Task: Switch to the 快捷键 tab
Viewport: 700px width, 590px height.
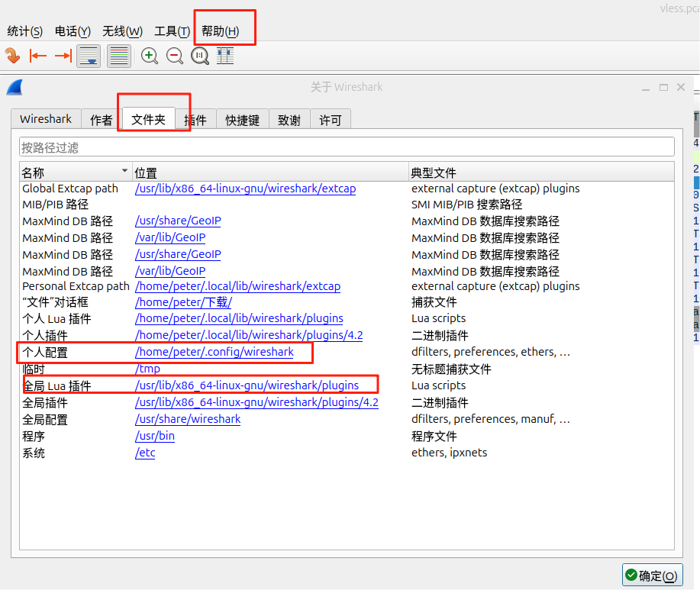Action: click(242, 120)
